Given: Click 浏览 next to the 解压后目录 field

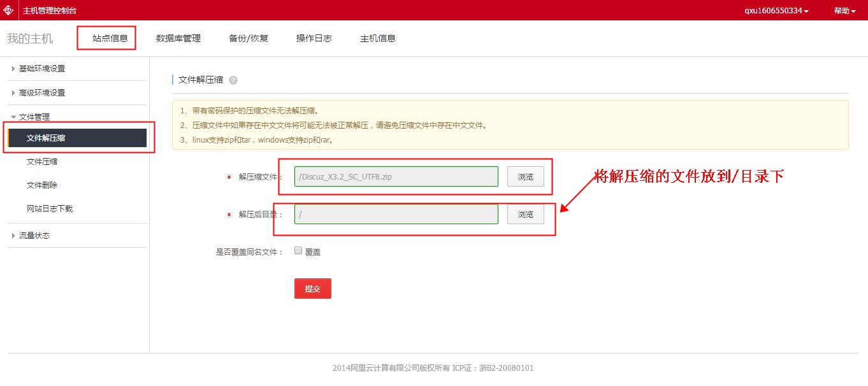Looking at the screenshot, I should tap(525, 215).
